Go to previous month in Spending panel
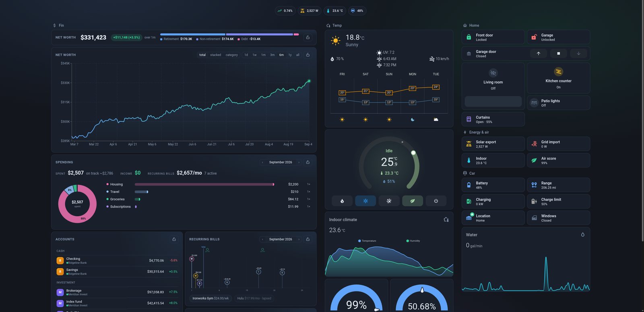 [x=262, y=162]
